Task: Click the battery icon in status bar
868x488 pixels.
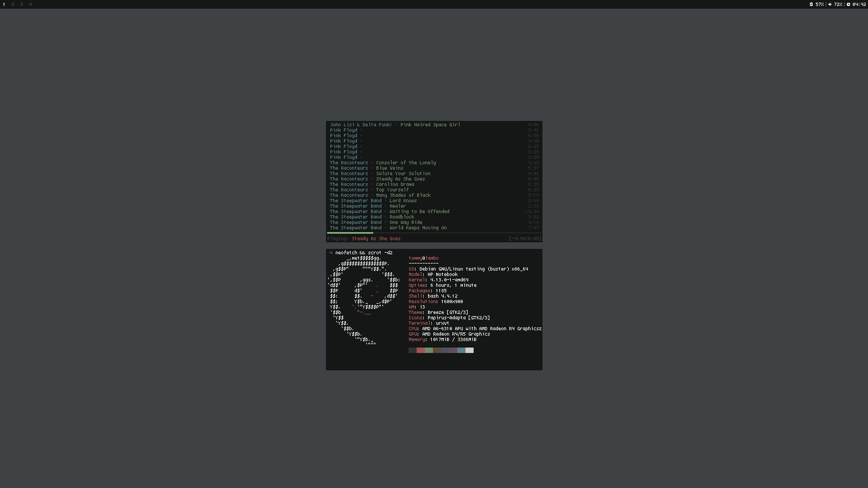Action: (x=811, y=4)
